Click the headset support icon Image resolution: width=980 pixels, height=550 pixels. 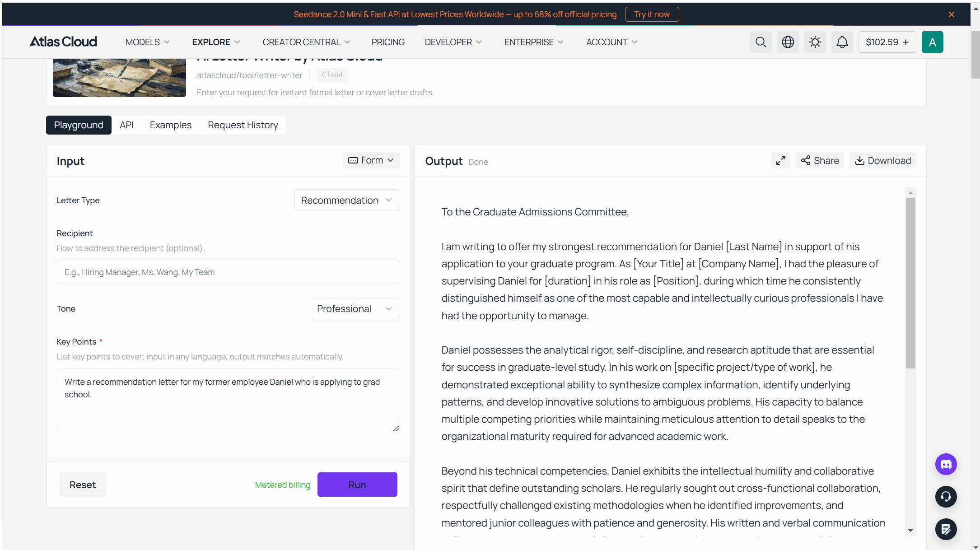coord(946,497)
